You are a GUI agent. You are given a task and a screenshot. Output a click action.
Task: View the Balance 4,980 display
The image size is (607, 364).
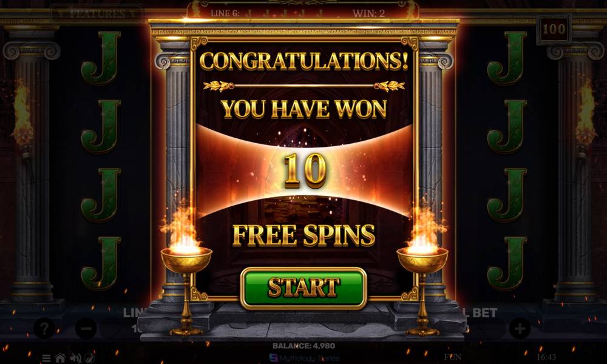pyautogui.click(x=304, y=346)
